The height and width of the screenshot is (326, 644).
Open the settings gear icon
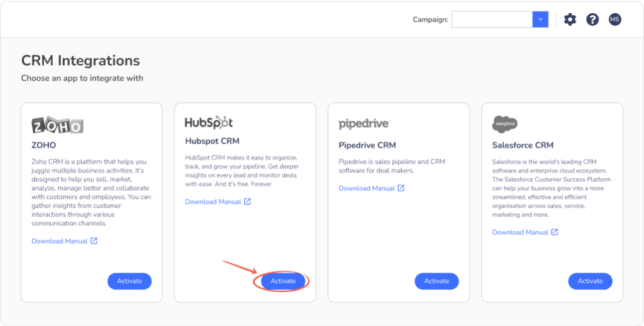point(570,20)
